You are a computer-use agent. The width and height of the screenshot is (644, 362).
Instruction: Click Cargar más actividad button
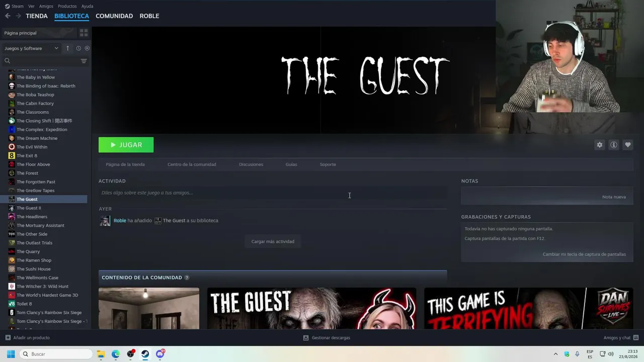[x=273, y=241]
